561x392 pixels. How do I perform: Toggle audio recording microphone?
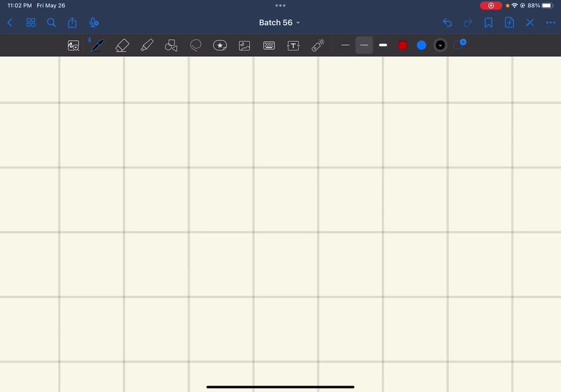94,22
